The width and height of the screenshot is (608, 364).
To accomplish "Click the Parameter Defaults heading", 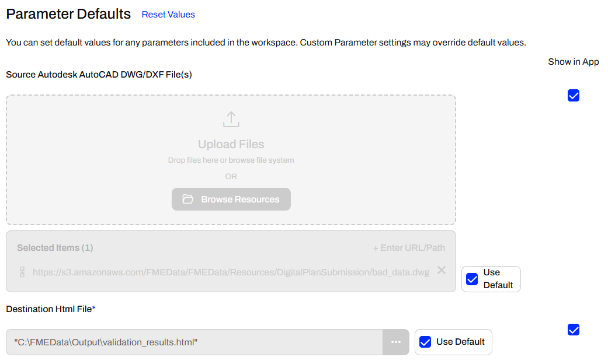I will point(68,14).
